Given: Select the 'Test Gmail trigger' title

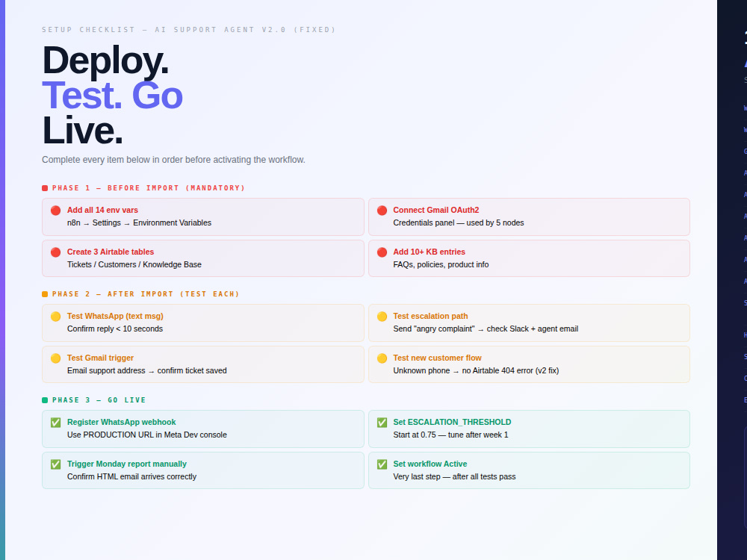Looking at the screenshot, I should (x=101, y=358).
